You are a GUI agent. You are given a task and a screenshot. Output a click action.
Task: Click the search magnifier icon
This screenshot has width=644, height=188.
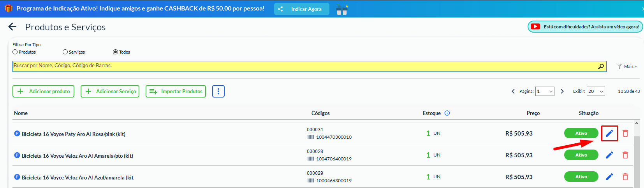point(601,66)
